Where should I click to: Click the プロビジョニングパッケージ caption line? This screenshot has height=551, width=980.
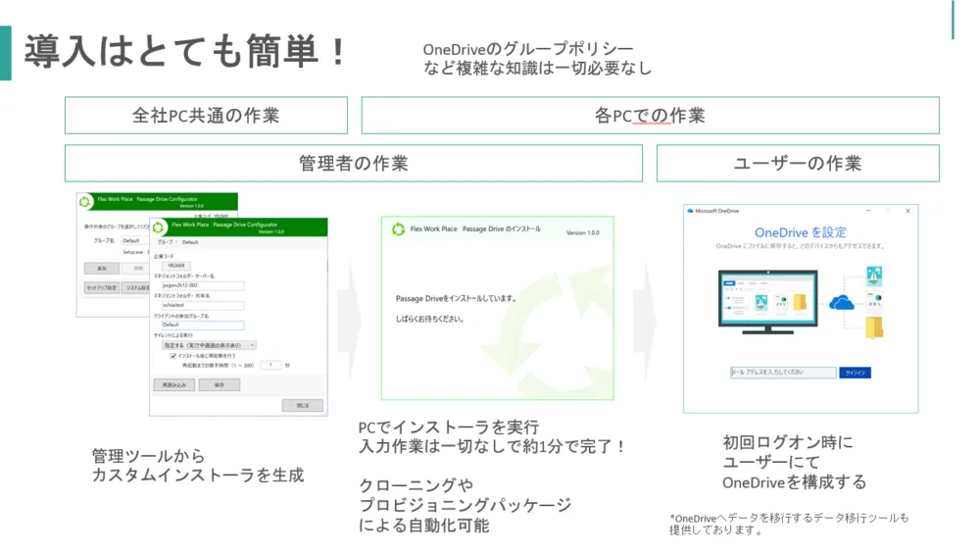click(x=465, y=505)
